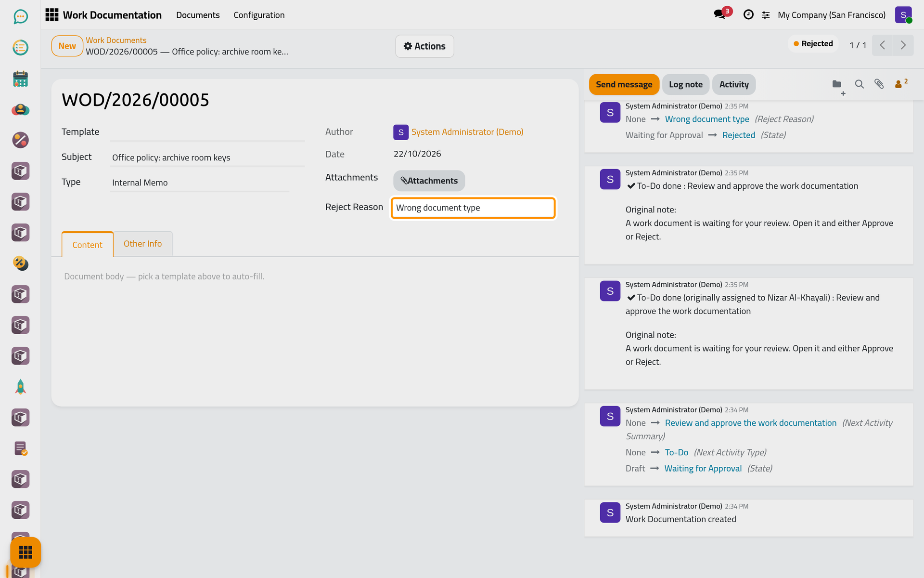This screenshot has width=924, height=578.
Task: Open the Type field showing Internal Memo
Action: 199,183
